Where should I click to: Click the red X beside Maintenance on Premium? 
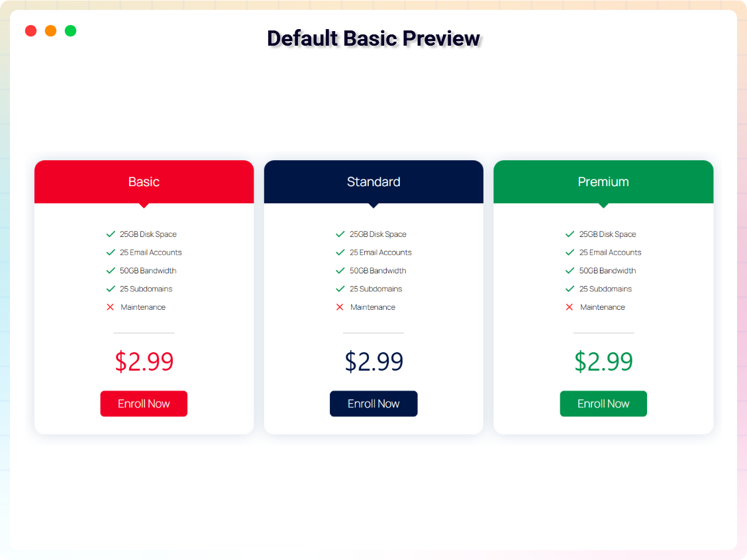tap(570, 306)
